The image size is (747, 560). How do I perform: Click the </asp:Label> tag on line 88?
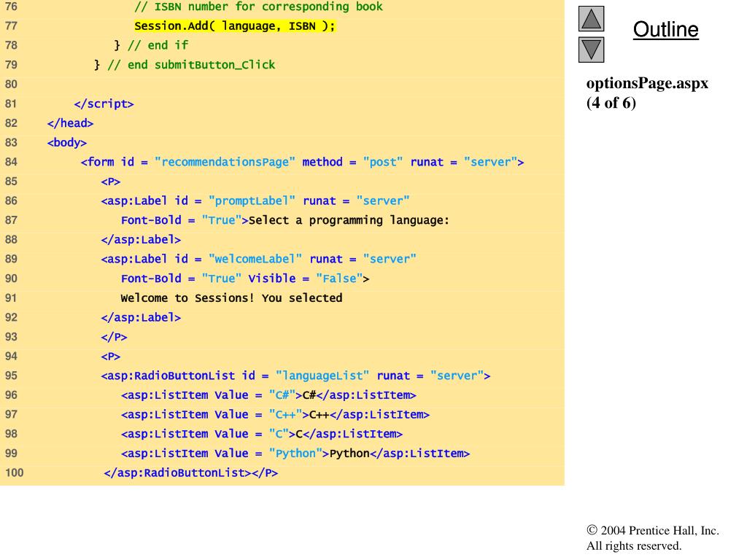point(141,240)
